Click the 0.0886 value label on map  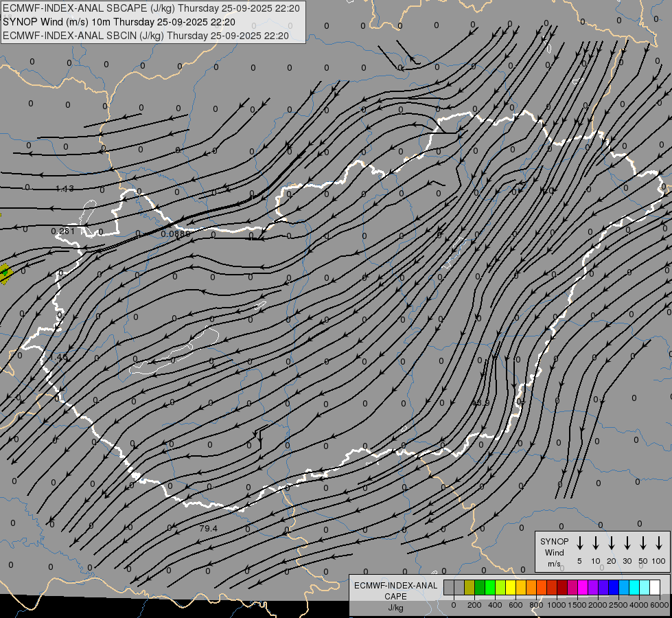tap(176, 233)
